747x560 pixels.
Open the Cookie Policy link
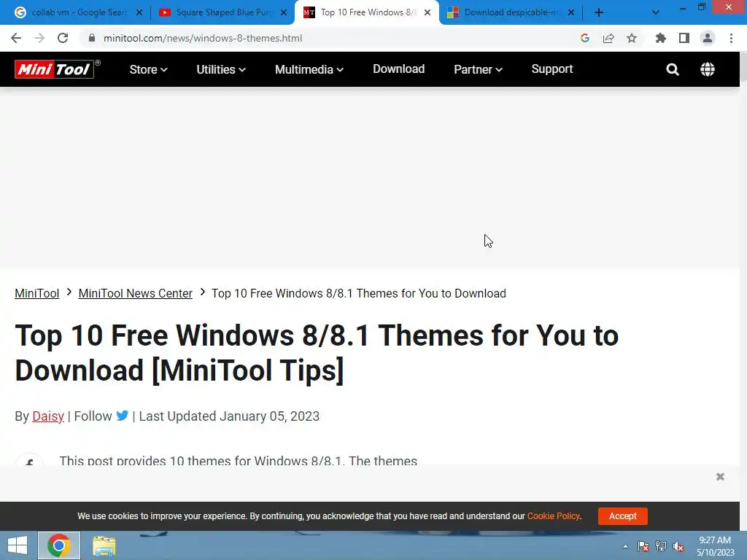[x=553, y=516]
